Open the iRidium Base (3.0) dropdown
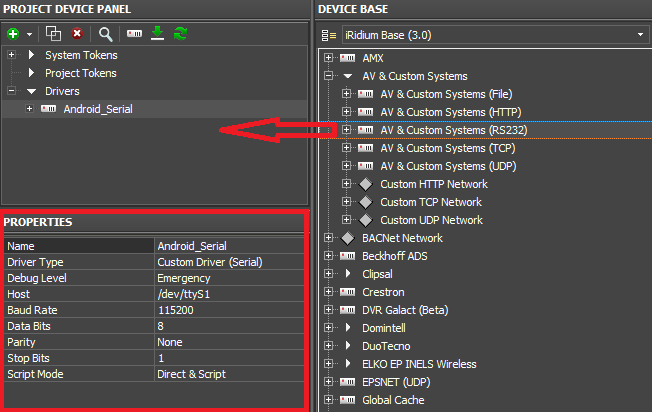652x412 pixels. click(x=495, y=35)
